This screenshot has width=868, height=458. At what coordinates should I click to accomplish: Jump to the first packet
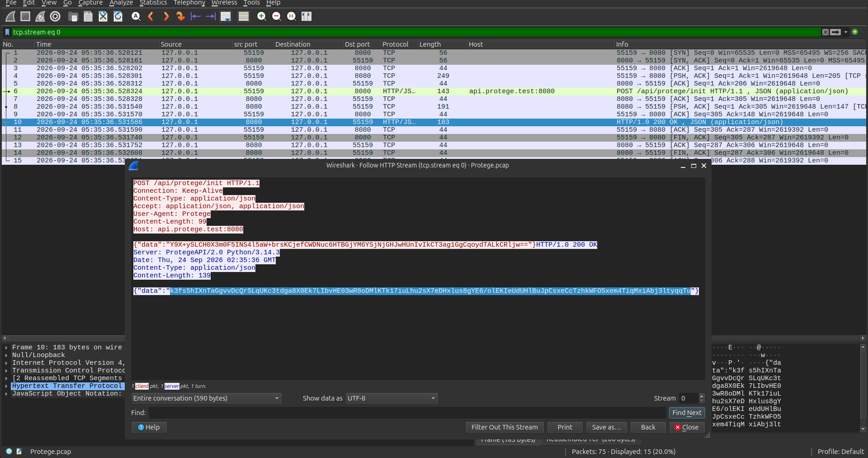click(x=196, y=17)
